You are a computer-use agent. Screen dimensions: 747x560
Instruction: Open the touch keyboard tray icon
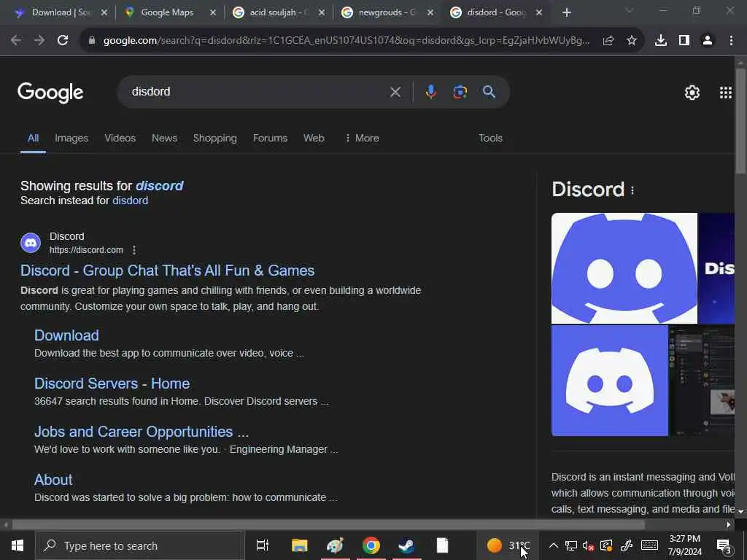point(649,545)
